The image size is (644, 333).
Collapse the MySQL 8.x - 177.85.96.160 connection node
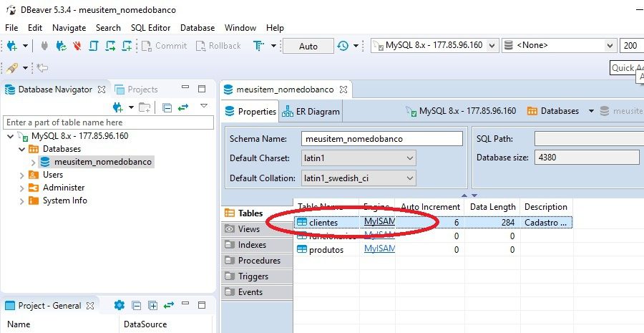10,136
